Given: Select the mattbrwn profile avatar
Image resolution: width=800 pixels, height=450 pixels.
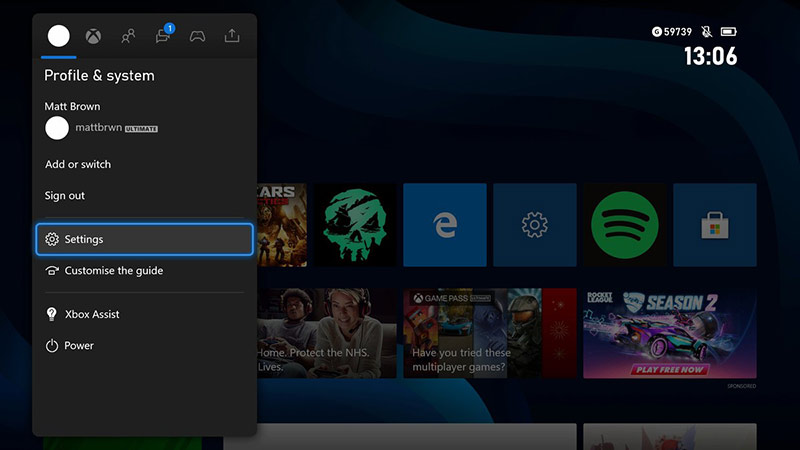Looking at the screenshot, I should tap(57, 128).
